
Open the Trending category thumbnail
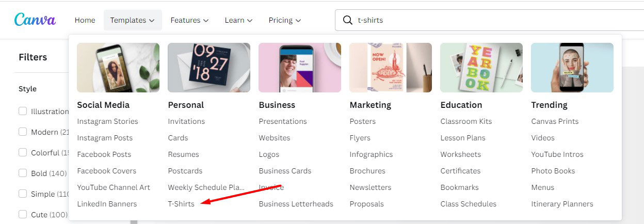point(572,68)
